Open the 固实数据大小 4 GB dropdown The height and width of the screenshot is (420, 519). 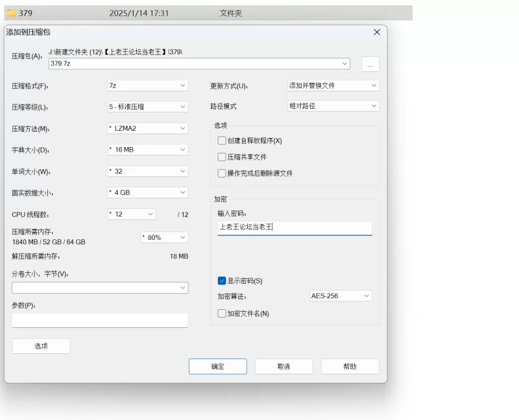pos(148,192)
